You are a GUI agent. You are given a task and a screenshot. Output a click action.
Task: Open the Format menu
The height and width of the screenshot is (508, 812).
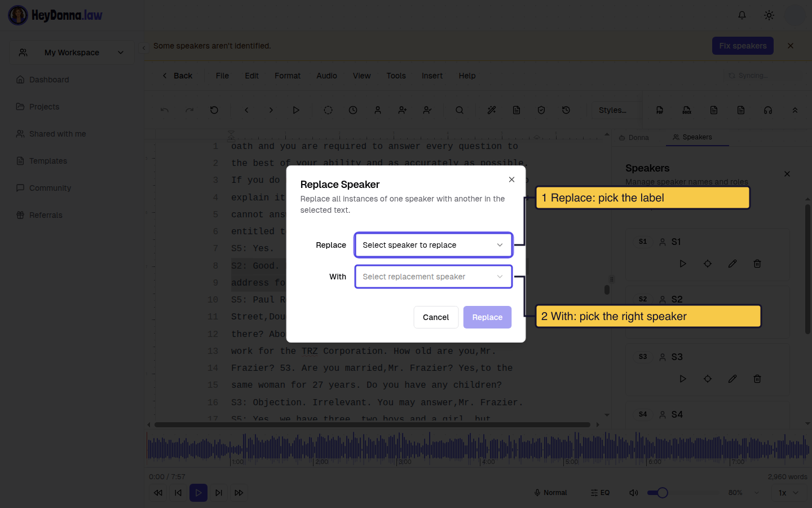tap(288, 76)
